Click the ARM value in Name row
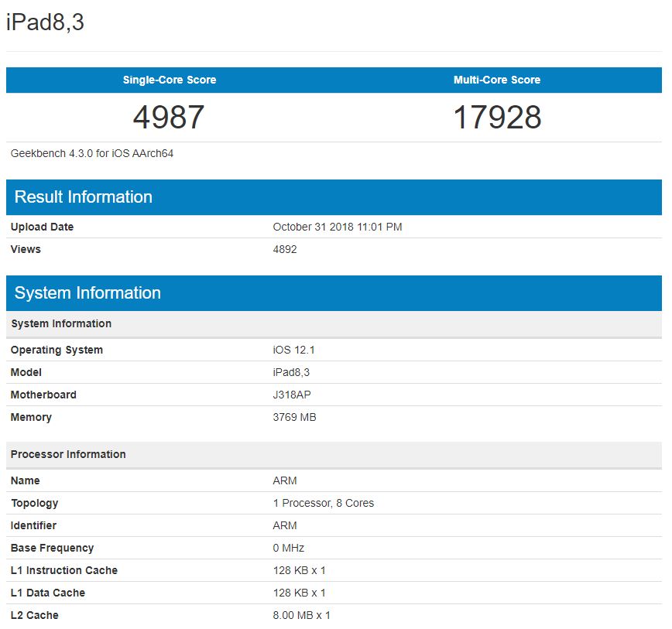 pyautogui.click(x=285, y=480)
